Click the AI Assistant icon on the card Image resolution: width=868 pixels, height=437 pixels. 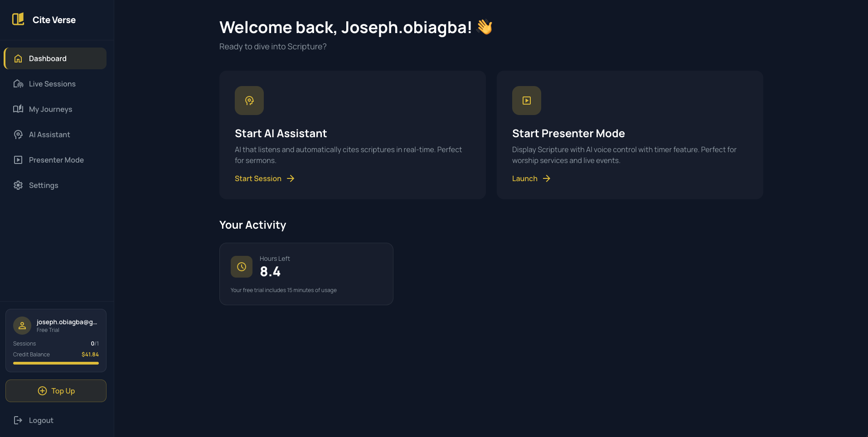pos(249,101)
